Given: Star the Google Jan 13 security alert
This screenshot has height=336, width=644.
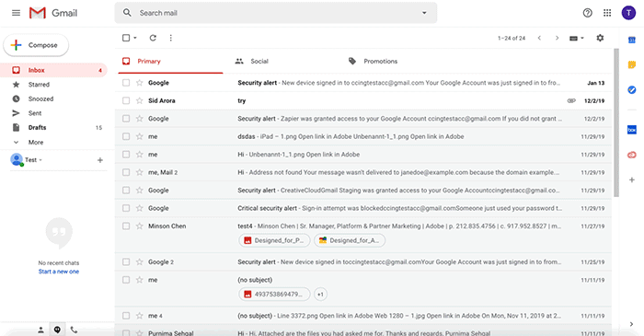Looking at the screenshot, I should pos(140,83).
